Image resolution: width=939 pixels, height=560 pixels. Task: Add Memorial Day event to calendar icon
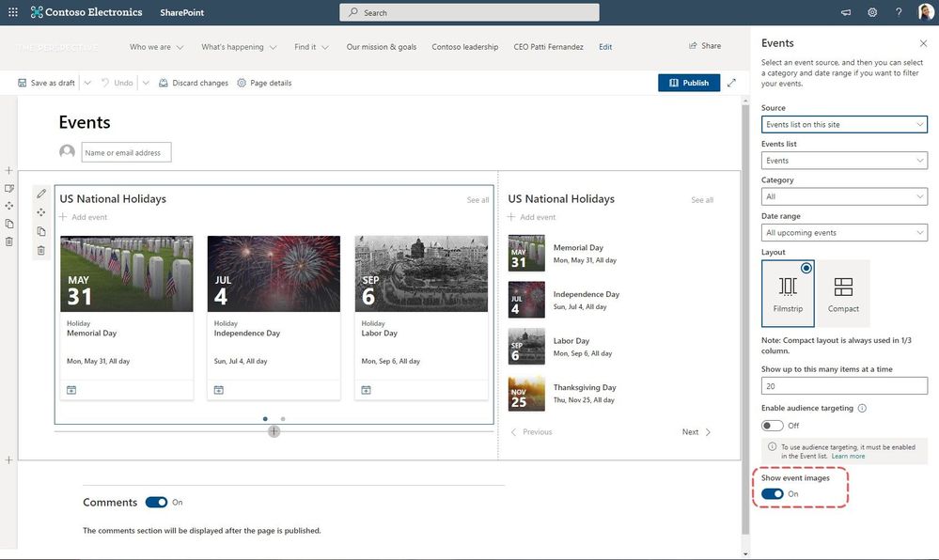(71, 390)
